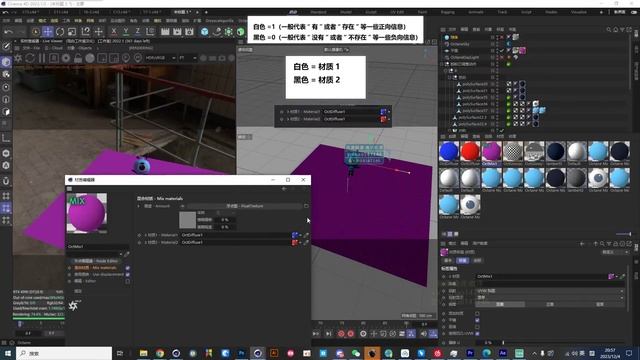Click the material name field OctMix1
The image size is (640, 360).
coord(98,247)
